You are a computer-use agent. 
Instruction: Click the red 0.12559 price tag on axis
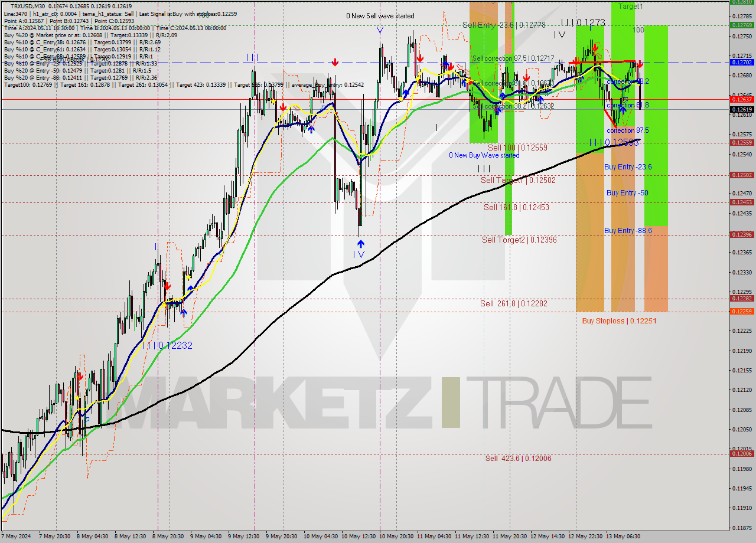(x=742, y=142)
